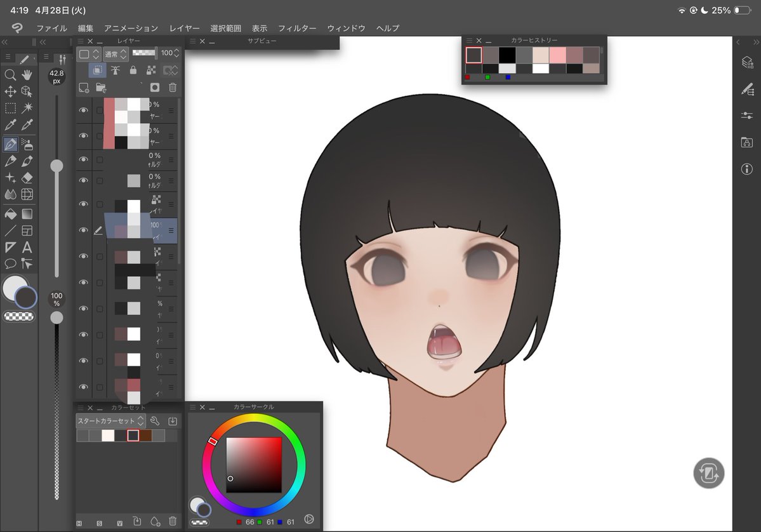761x532 pixels.
Task: Click add color droplet icon in color set
Action: [155, 521]
